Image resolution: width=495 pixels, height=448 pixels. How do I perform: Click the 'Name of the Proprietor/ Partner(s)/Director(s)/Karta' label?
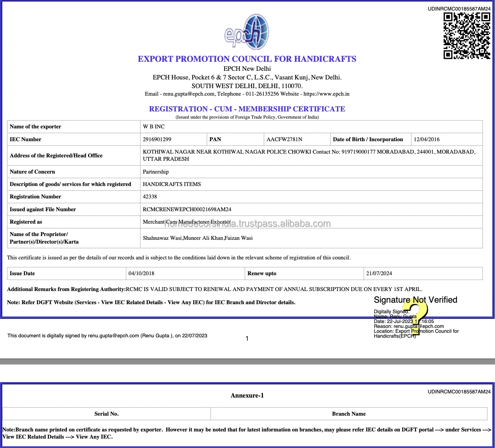coord(44,238)
